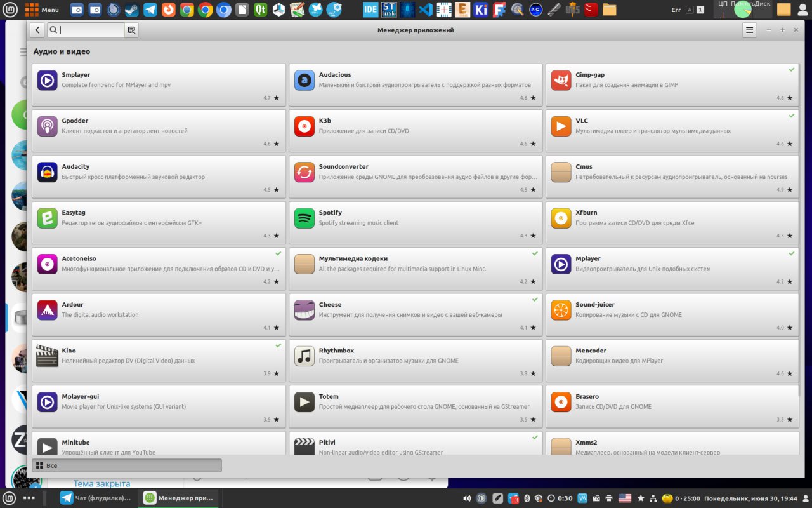Open the Rhythmbox music note icon
The height and width of the screenshot is (508, 812).
click(304, 356)
